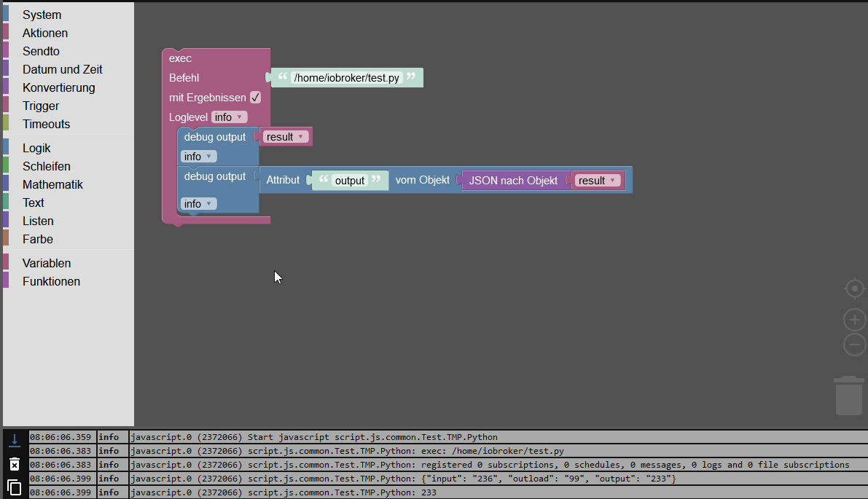This screenshot has height=499, width=868.
Task: Open result dropdown in JSON nach Objekt block
Action: click(x=598, y=181)
